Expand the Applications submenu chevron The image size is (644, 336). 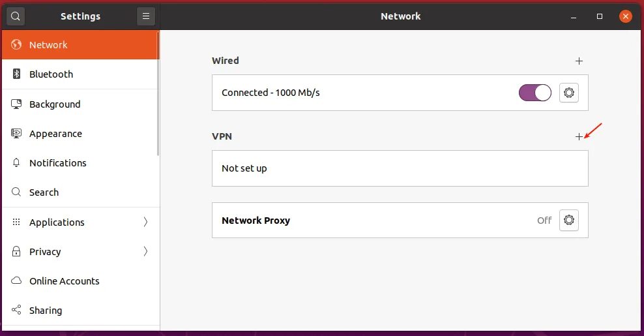[x=145, y=222]
